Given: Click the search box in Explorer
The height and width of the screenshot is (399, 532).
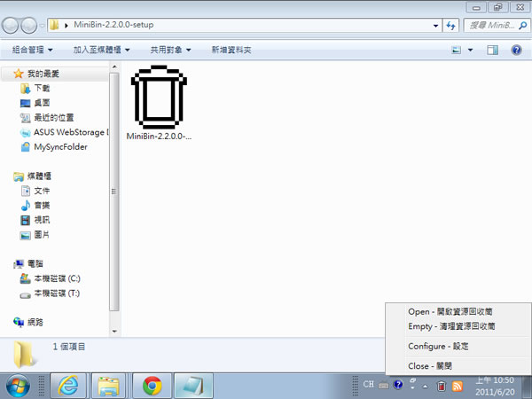Looking at the screenshot, I should coord(496,26).
